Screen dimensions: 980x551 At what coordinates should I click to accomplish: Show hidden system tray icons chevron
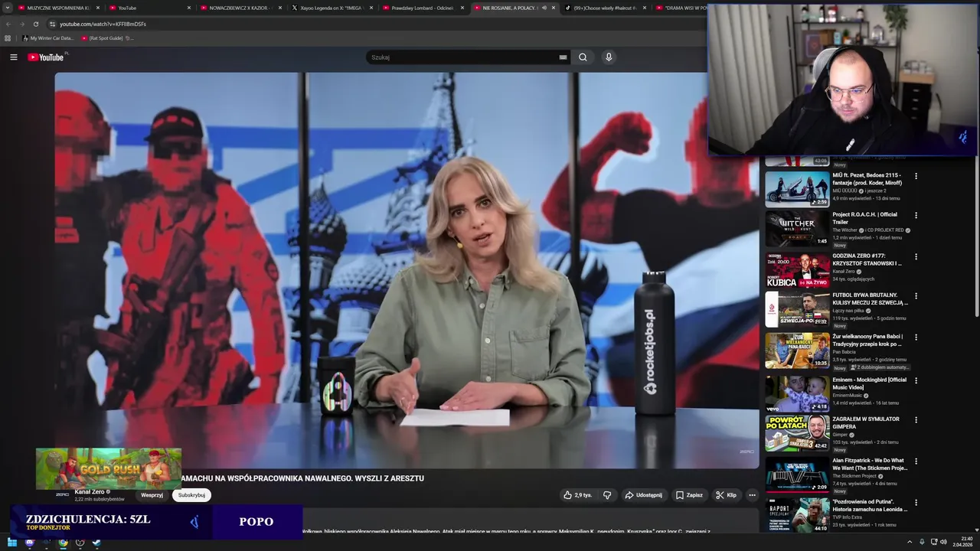click(x=910, y=542)
